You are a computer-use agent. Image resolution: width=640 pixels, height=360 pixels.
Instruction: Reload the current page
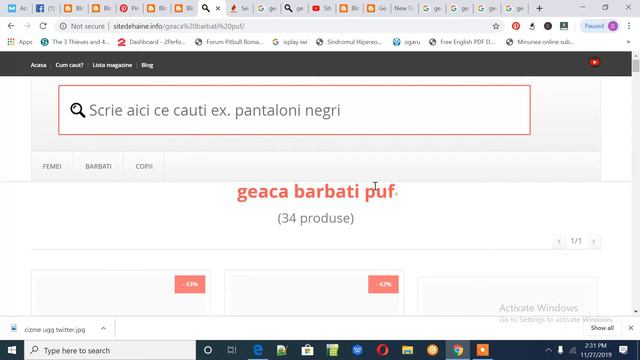[43, 26]
